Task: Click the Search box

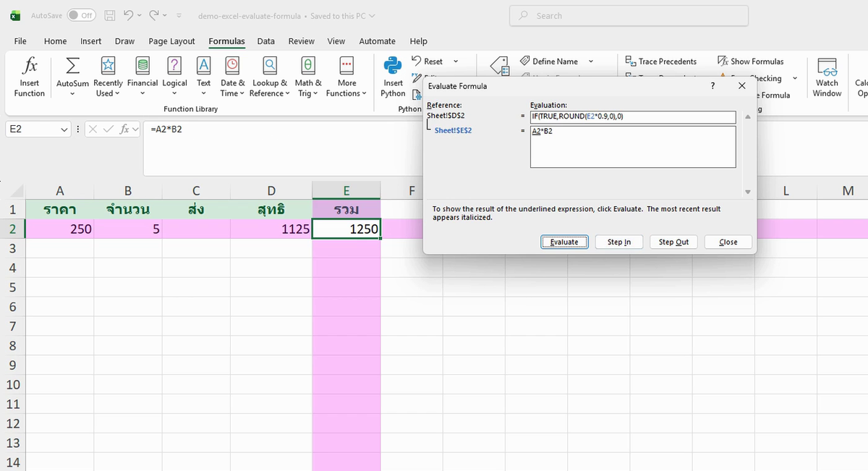Action: coord(629,16)
